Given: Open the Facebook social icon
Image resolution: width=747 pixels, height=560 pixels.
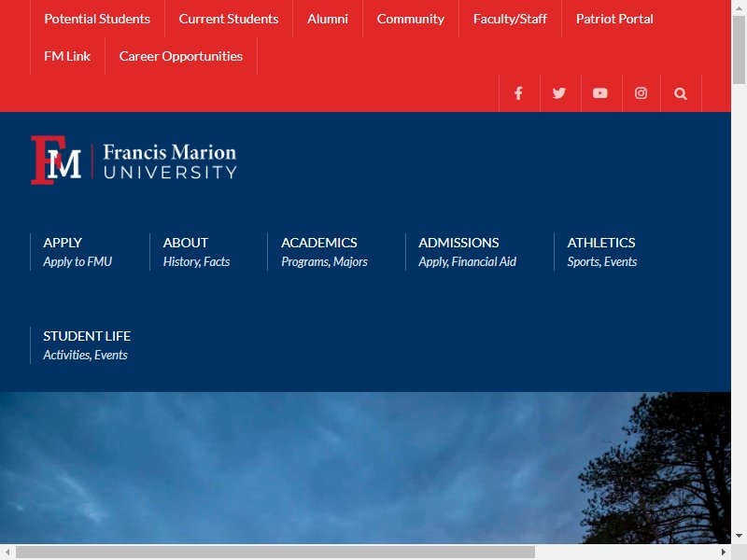Looking at the screenshot, I should (x=519, y=93).
